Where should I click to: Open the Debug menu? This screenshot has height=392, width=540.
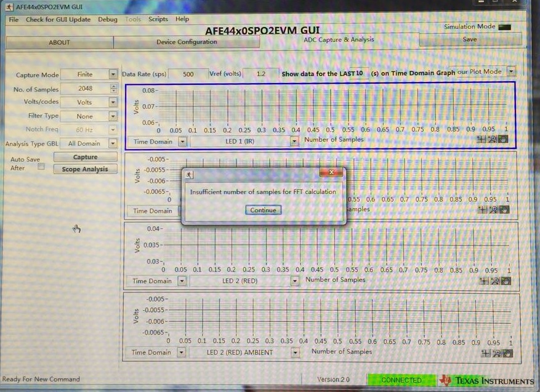[x=108, y=19]
